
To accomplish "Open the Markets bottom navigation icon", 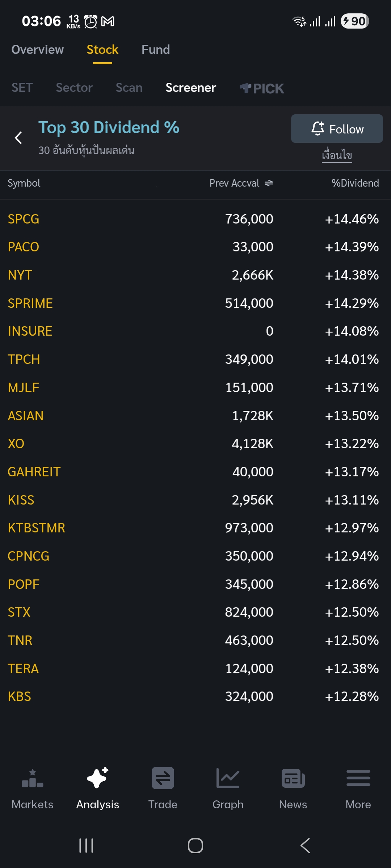I will [33, 778].
